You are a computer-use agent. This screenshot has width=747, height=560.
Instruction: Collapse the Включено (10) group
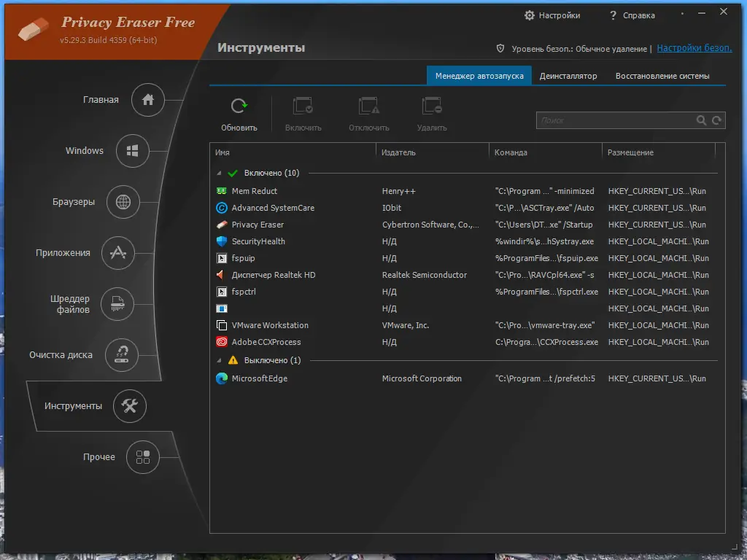[x=219, y=174]
